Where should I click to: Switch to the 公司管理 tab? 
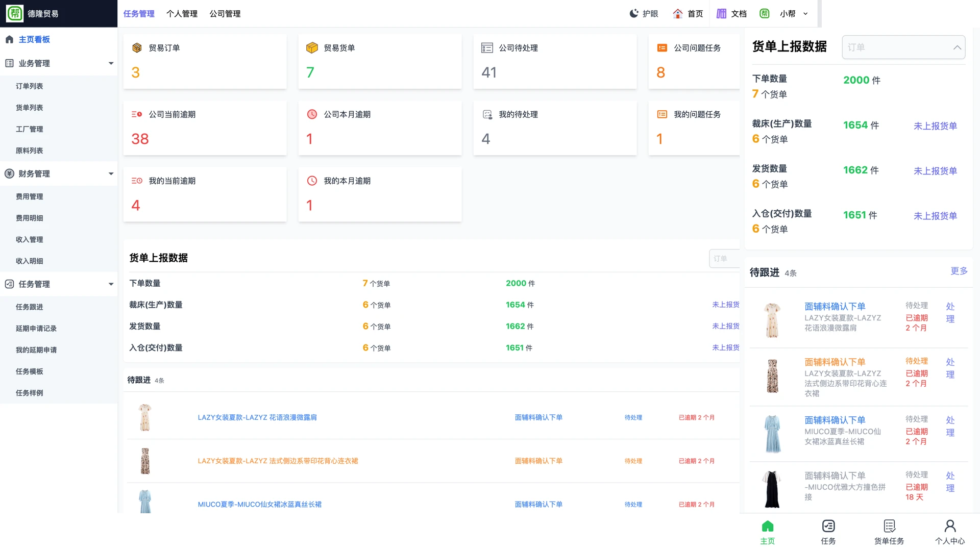(x=225, y=14)
